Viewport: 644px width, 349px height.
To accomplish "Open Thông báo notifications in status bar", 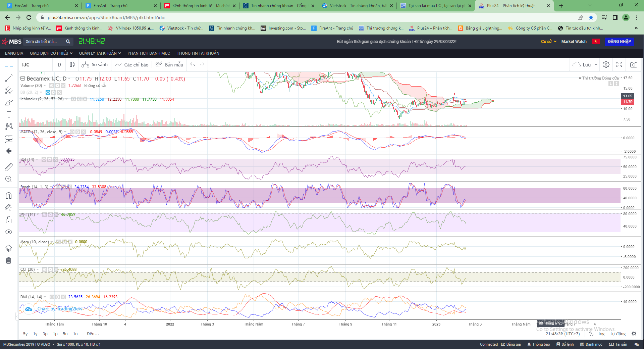I will click(538, 344).
